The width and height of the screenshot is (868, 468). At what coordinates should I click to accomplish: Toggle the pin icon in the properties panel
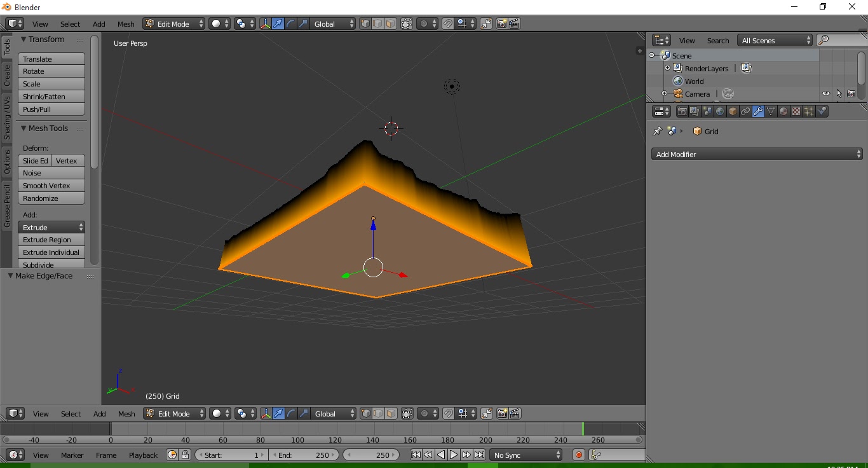tap(657, 131)
